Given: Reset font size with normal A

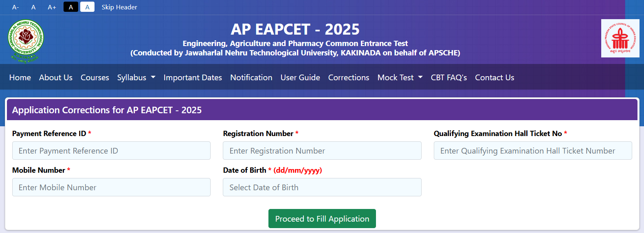Looking at the screenshot, I should (x=33, y=7).
